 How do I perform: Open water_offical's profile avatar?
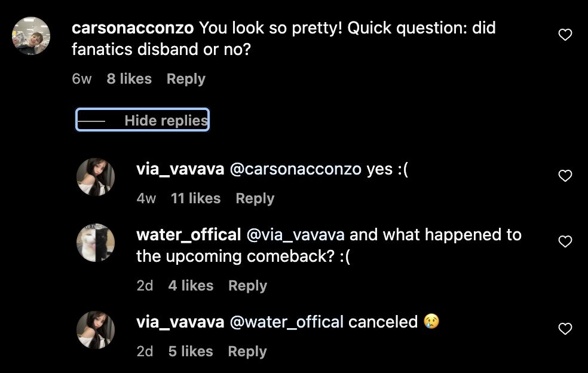(x=96, y=243)
